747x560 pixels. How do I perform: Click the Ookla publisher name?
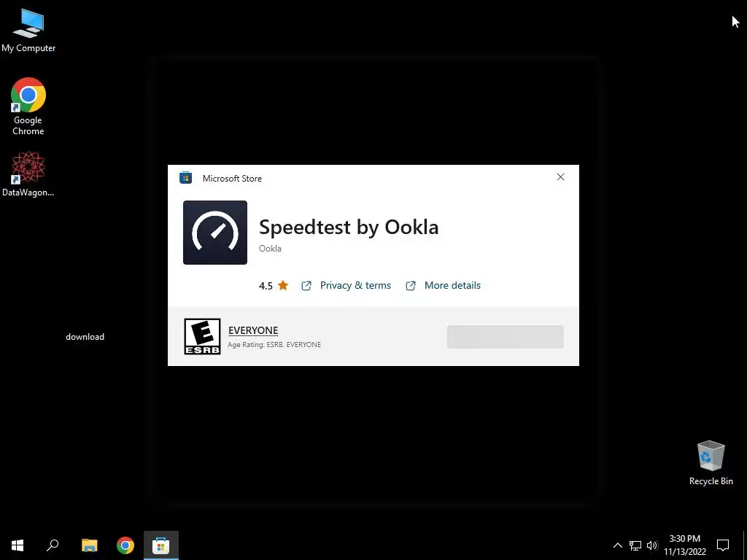pyautogui.click(x=270, y=249)
